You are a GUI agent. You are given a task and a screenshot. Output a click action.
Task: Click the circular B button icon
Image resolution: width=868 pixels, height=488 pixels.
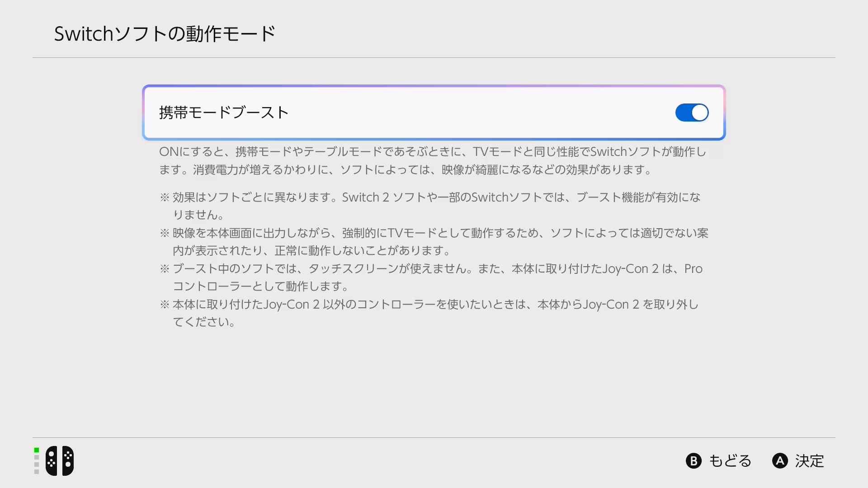click(x=693, y=461)
